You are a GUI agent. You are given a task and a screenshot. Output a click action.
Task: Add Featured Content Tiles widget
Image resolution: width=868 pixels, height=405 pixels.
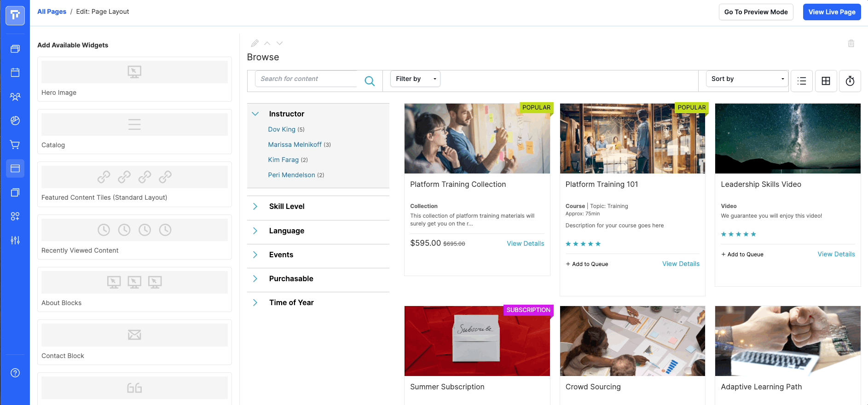134,184
